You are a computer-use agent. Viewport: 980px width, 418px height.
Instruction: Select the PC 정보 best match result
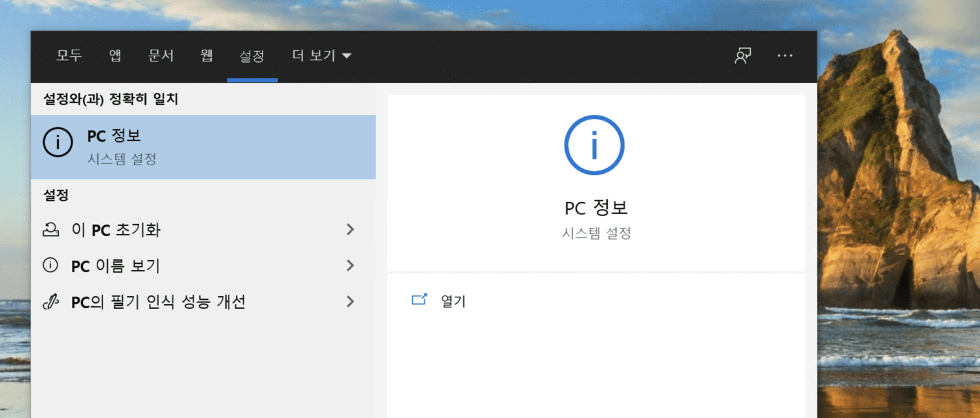(x=203, y=147)
